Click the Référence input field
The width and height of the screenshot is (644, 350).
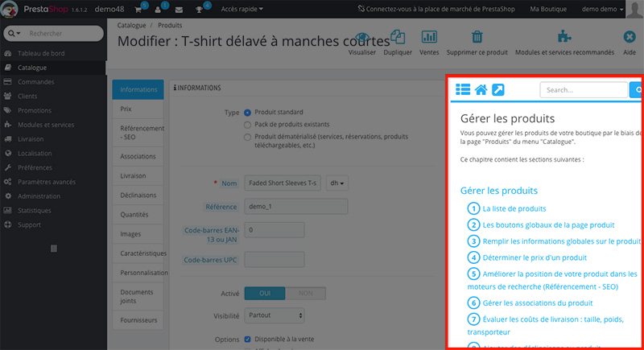(295, 206)
